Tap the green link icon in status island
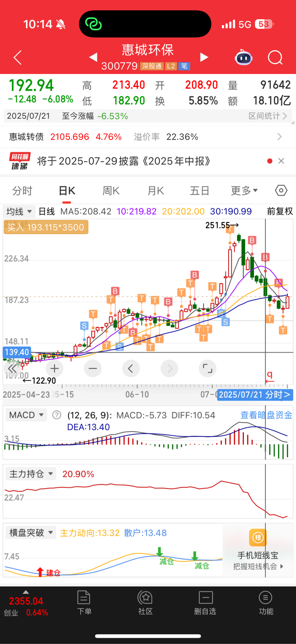 tap(93, 24)
